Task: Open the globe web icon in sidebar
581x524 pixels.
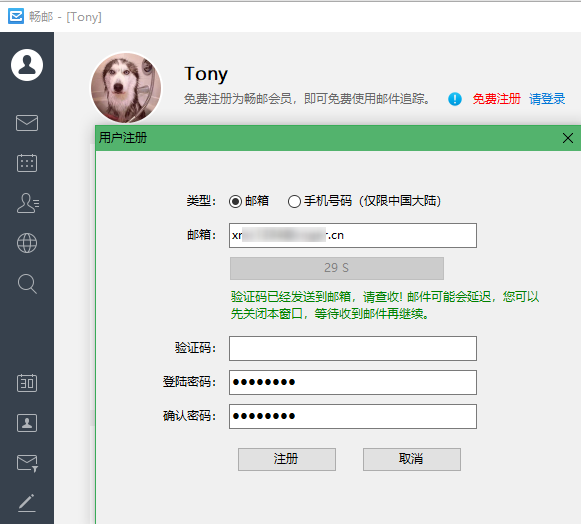Action: (x=27, y=243)
